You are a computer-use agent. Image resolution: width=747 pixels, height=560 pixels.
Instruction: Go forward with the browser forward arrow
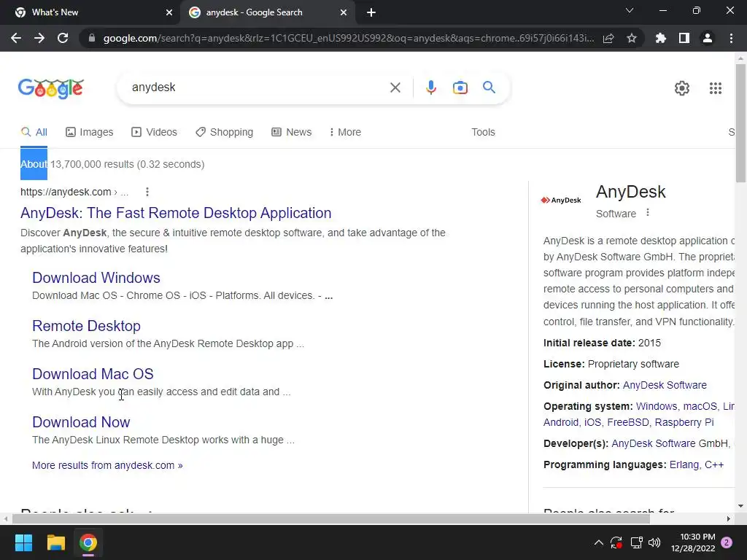coord(39,38)
